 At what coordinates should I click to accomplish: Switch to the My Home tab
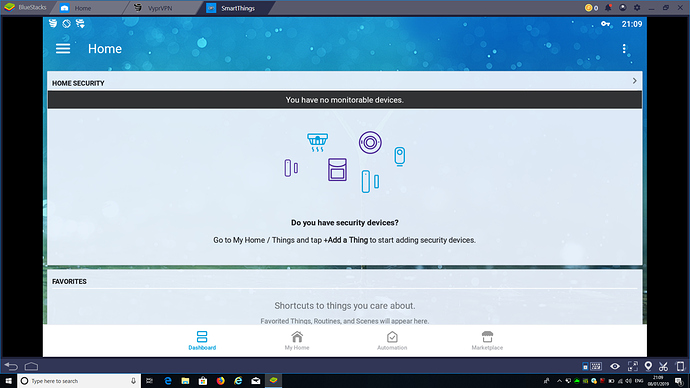297,340
